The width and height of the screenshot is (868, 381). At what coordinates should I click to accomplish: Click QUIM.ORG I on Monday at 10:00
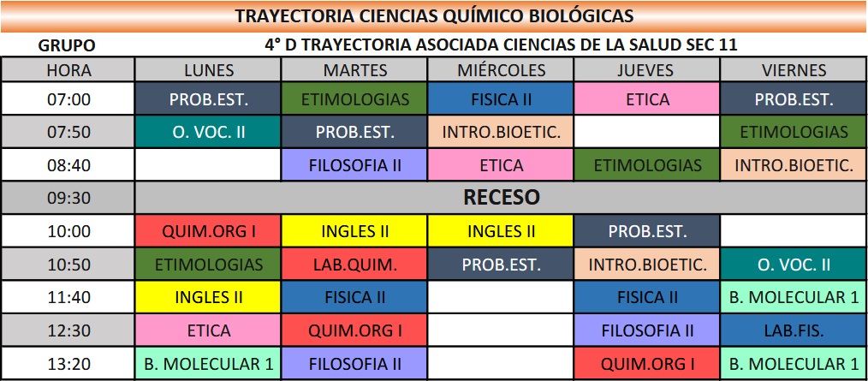[209, 231]
